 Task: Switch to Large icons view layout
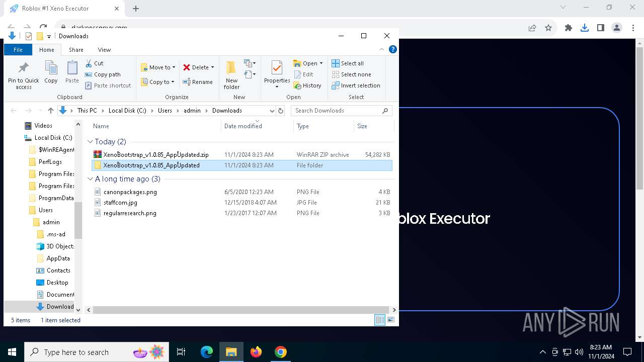point(391,320)
